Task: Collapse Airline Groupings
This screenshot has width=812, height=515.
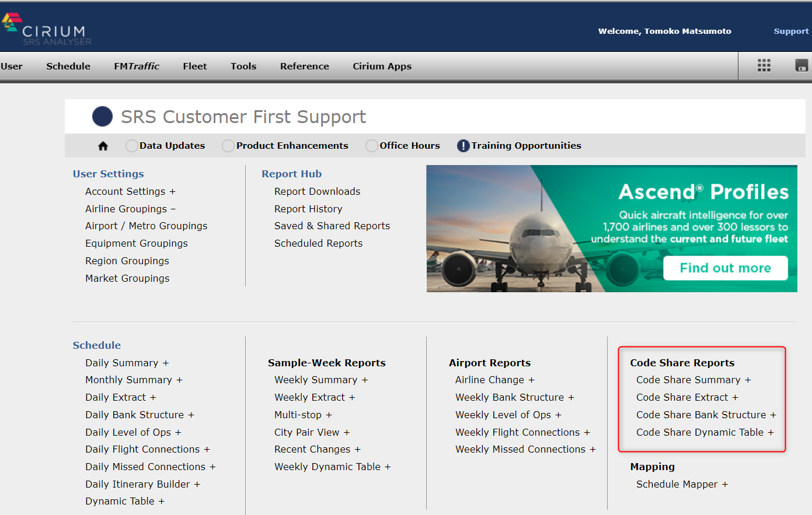Action: point(130,209)
